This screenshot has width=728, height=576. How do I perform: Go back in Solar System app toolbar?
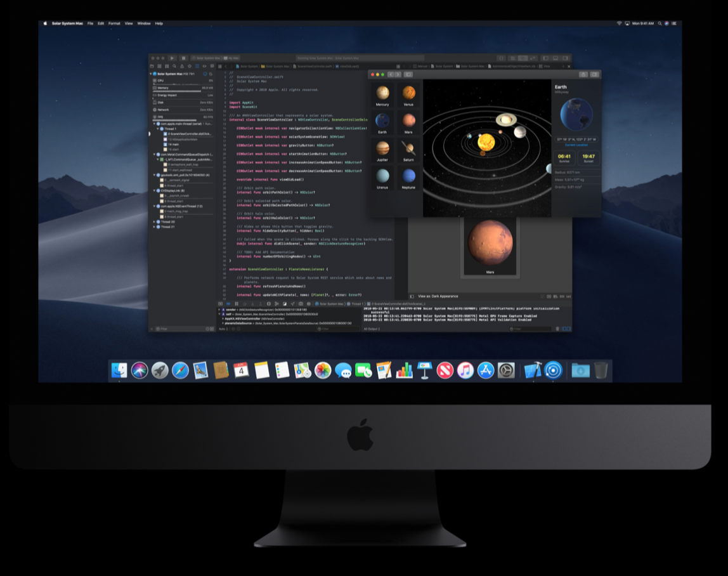coord(391,74)
